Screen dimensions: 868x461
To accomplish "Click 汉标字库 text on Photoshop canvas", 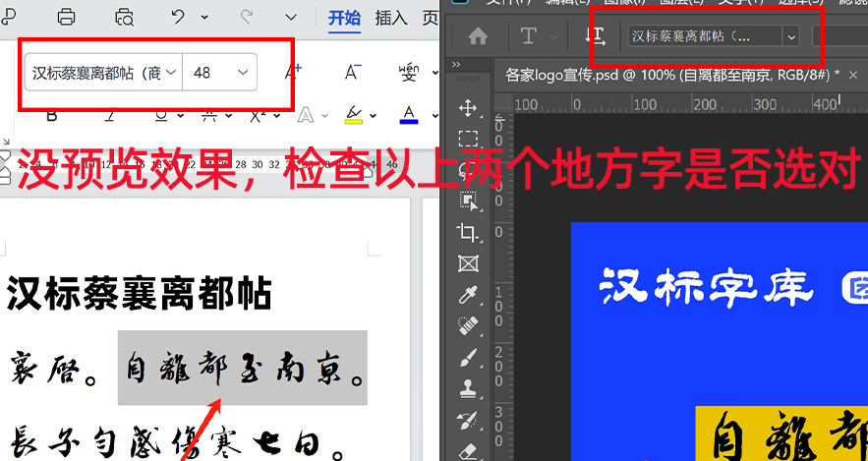I will 707,286.
